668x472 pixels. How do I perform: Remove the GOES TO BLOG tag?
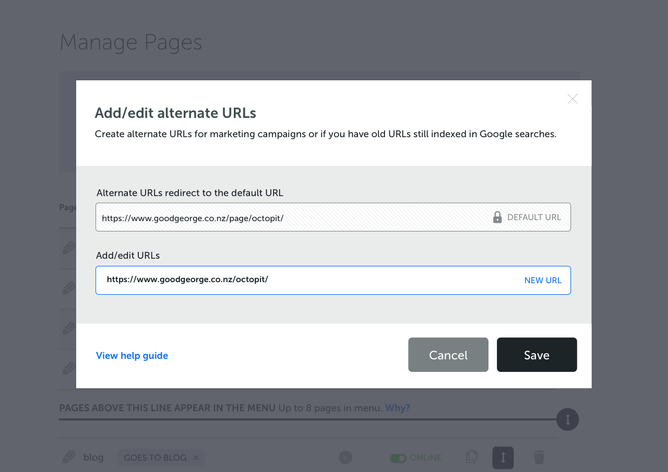196,457
